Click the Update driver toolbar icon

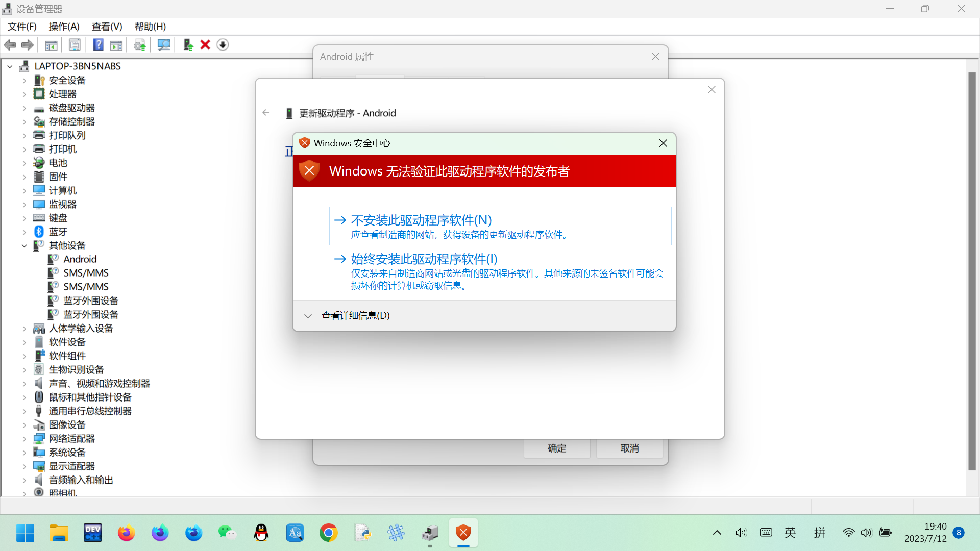(188, 45)
